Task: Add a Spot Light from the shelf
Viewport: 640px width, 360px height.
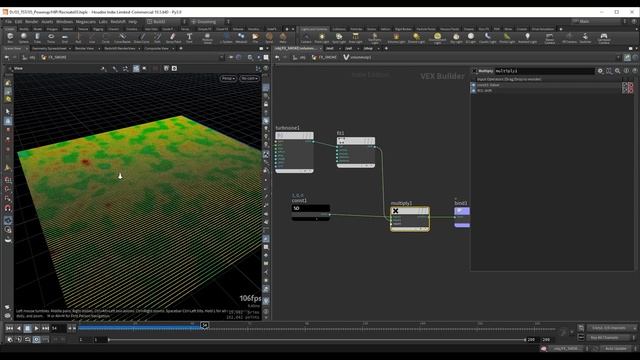Action: tap(339, 38)
